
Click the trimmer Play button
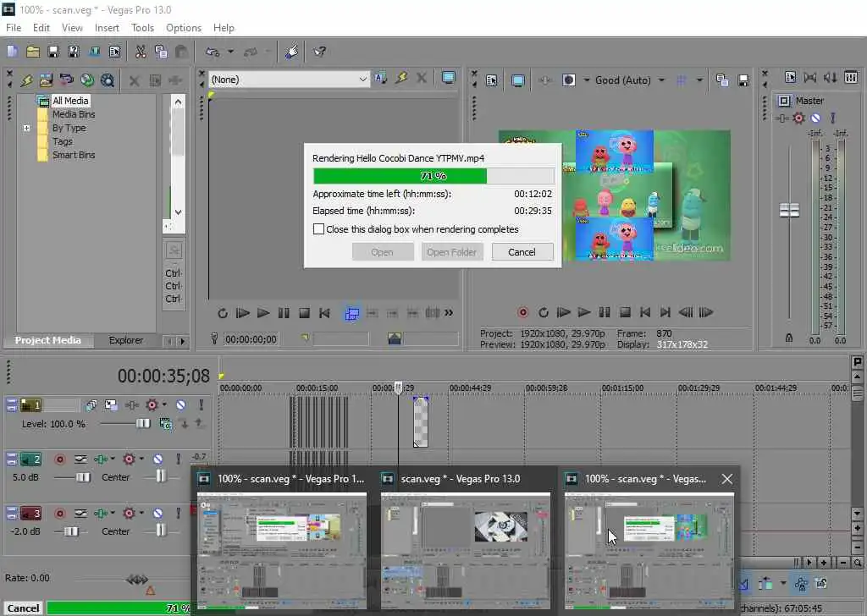[263, 313]
